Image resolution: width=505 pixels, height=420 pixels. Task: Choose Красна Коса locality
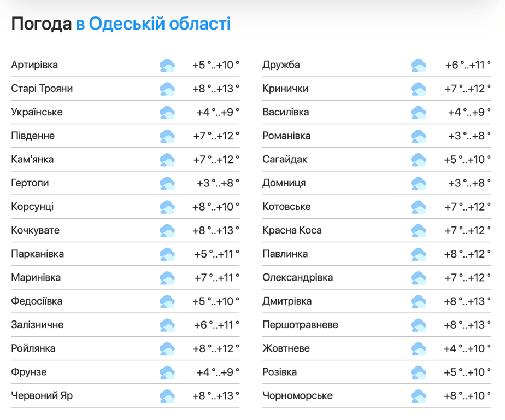click(292, 230)
